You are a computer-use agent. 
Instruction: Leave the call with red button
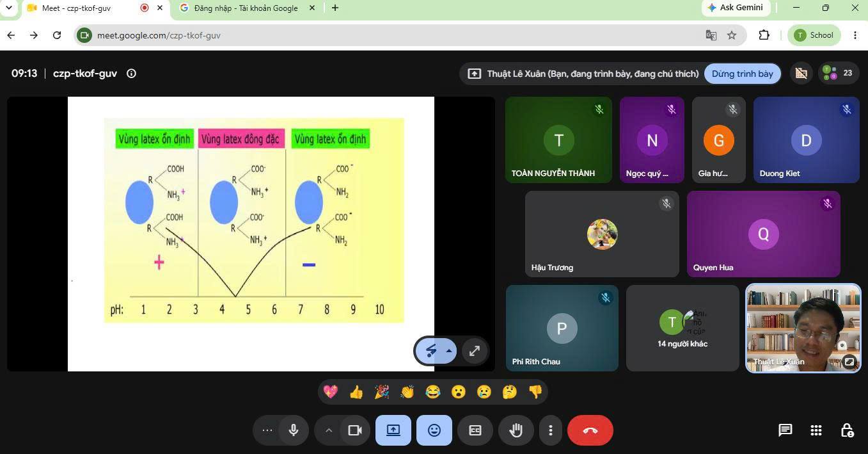click(590, 430)
